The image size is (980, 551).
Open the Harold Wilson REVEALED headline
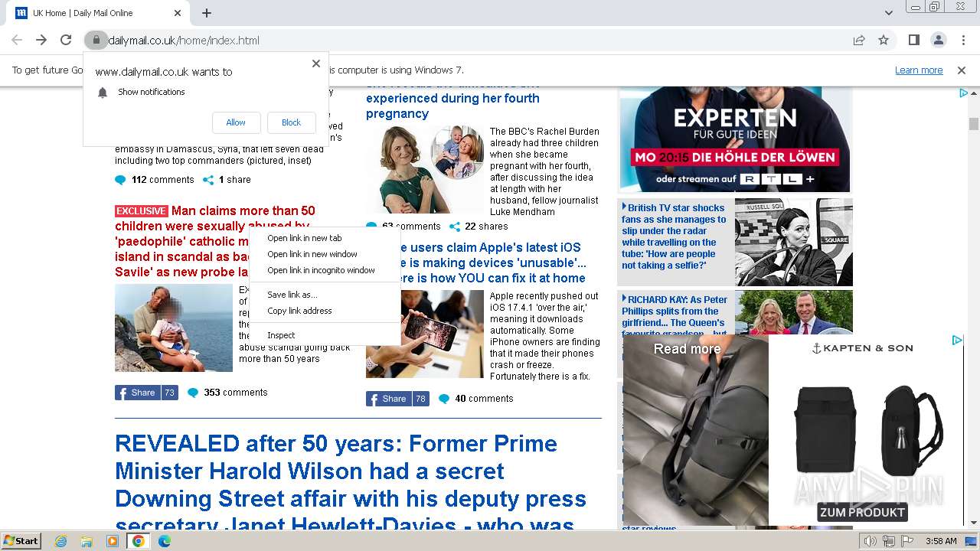click(x=351, y=484)
